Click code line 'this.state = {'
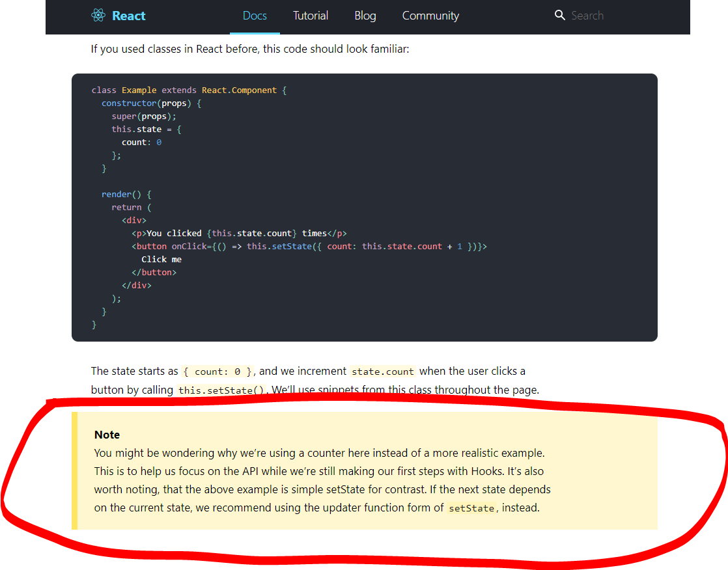This screenshot has height=570, width=728. coord(147,129)
